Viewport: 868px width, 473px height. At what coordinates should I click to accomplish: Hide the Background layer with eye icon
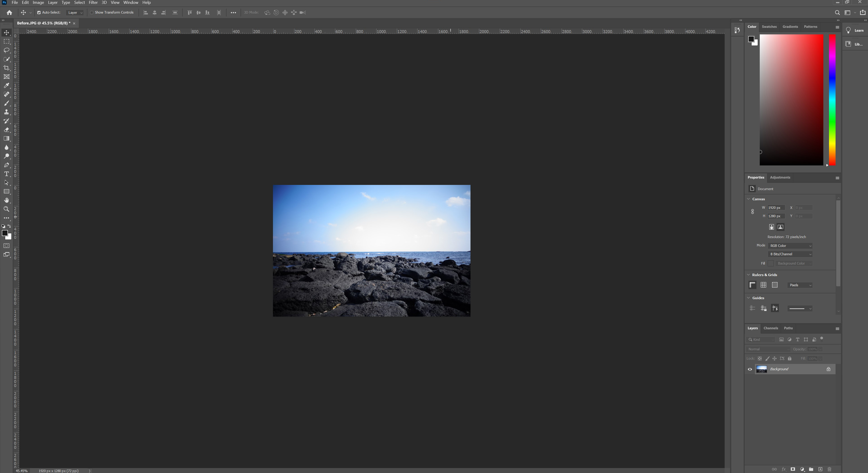point(750,369)
